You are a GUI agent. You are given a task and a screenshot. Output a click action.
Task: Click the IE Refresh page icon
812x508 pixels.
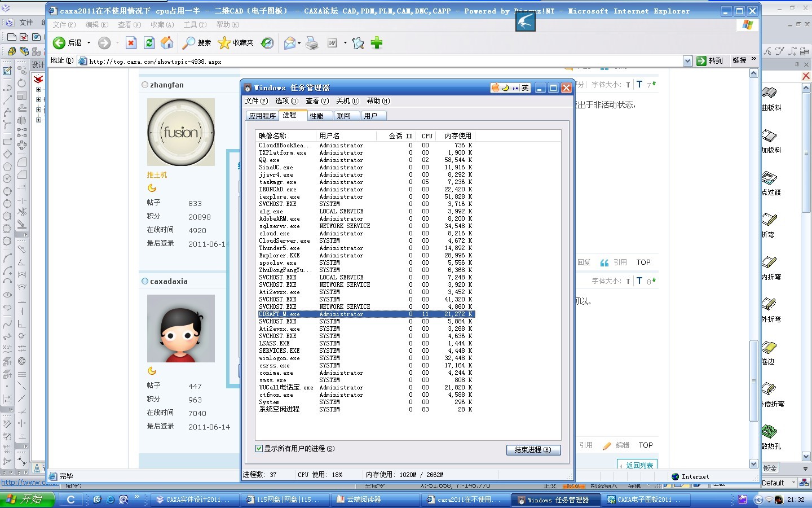[149, 43]
